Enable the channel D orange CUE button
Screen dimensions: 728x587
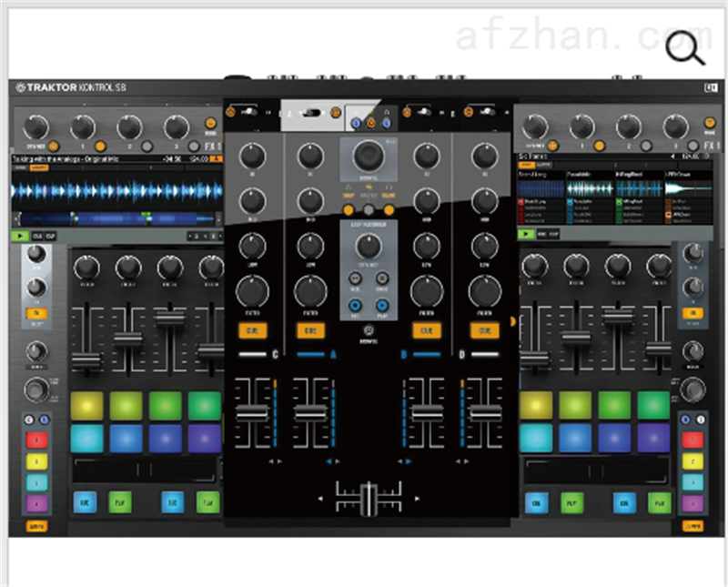pos(485,330)
